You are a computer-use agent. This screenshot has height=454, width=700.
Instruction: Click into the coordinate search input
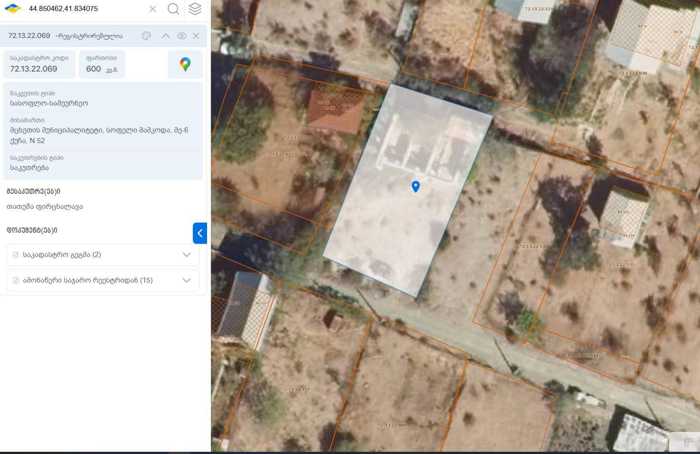pos(85,9)
